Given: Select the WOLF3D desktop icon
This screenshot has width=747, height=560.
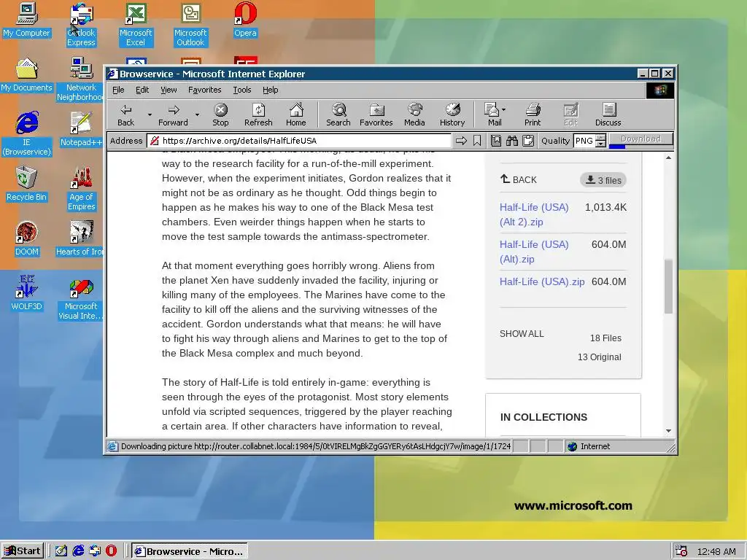Looking at the screenshot, I should tap(27, 293).
